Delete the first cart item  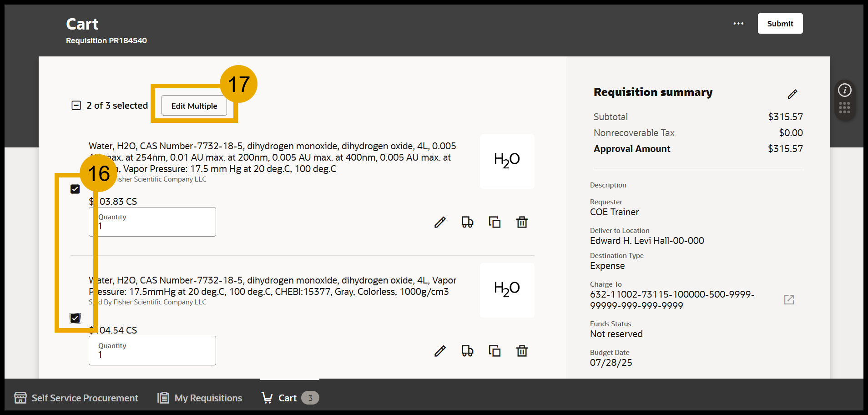(x=522, y=222)
